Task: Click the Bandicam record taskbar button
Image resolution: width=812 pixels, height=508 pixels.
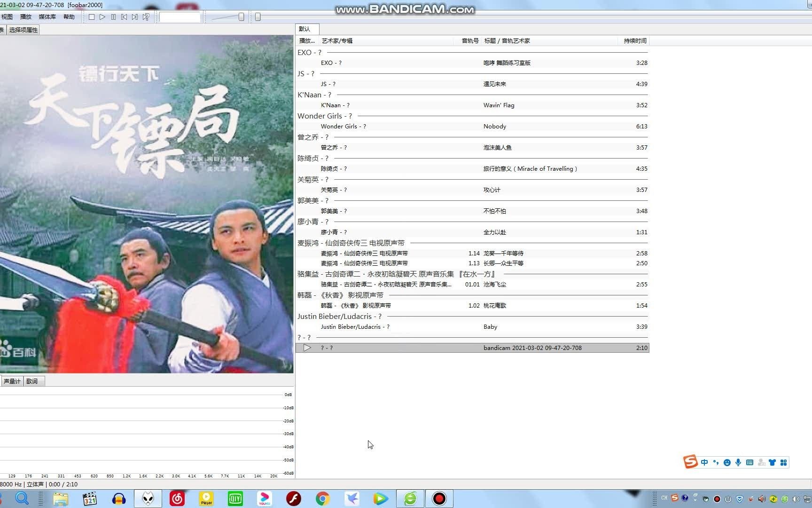Action: click(x=439, y=499)
